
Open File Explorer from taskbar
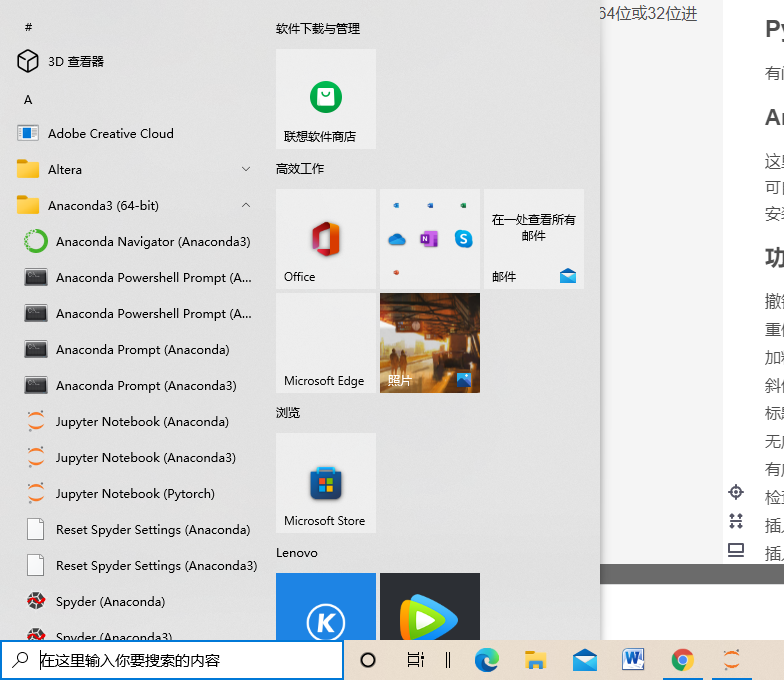coord(535,660)
